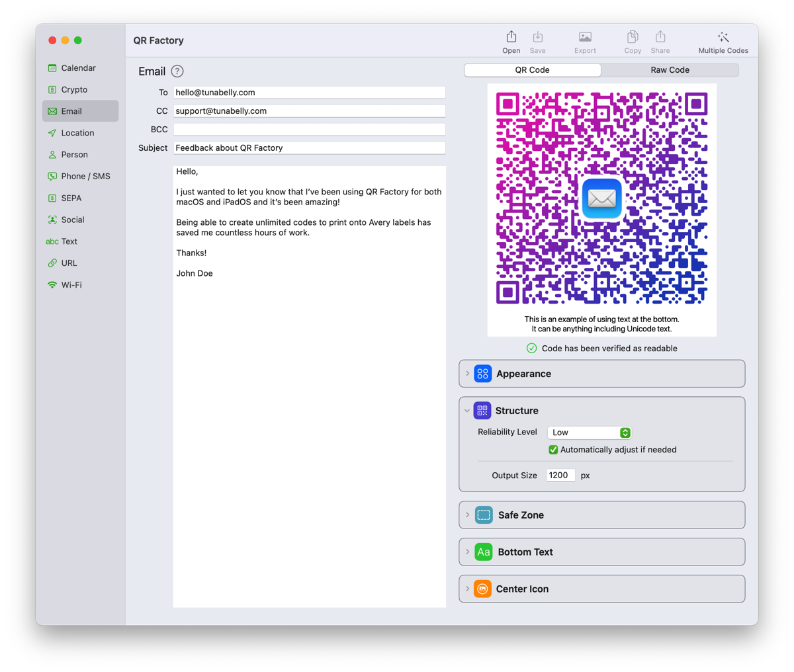This screenshot has width=794, height=672.
Task: Disable Automatically adjust if needed
Action: pyautogui.click(x=553, y=450)
